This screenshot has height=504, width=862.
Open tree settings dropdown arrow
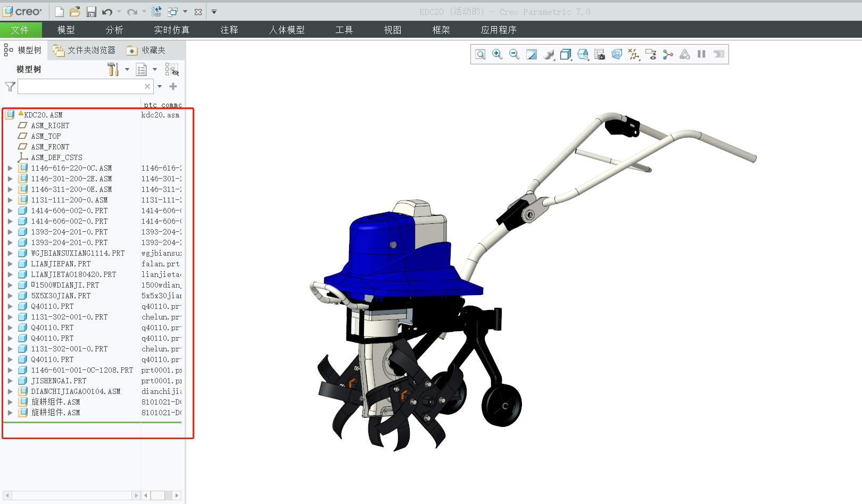[127, 69]
